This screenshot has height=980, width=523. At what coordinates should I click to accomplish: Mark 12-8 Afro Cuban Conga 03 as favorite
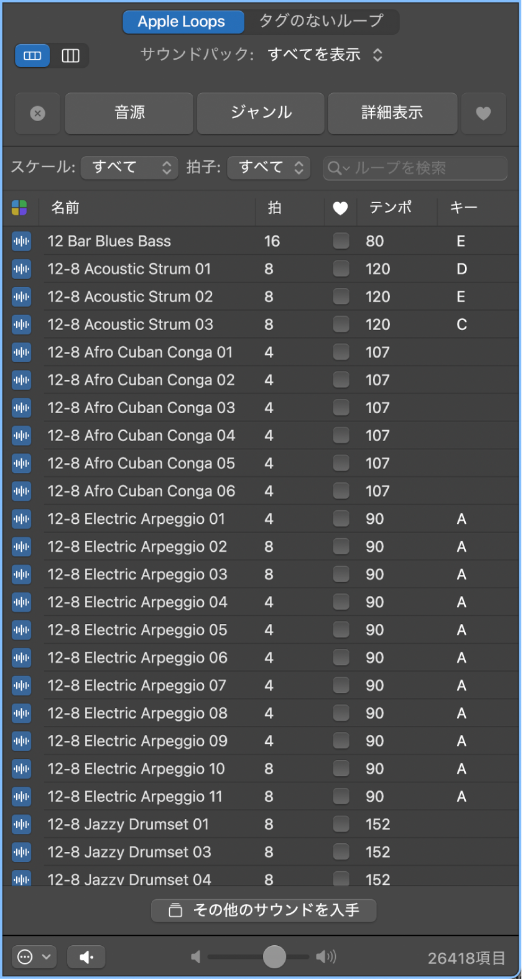point(341,408)
